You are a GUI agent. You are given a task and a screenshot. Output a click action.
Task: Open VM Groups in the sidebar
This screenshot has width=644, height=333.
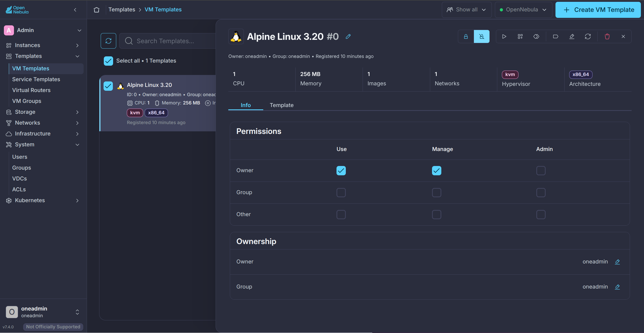tap(46, 101)
